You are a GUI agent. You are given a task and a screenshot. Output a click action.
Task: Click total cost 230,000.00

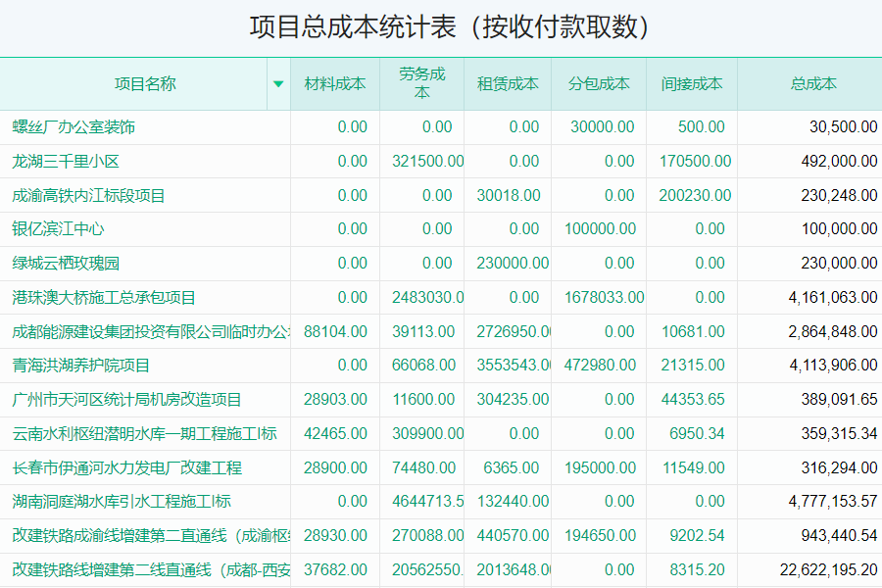pyautogui.click(x=839, y=264)
